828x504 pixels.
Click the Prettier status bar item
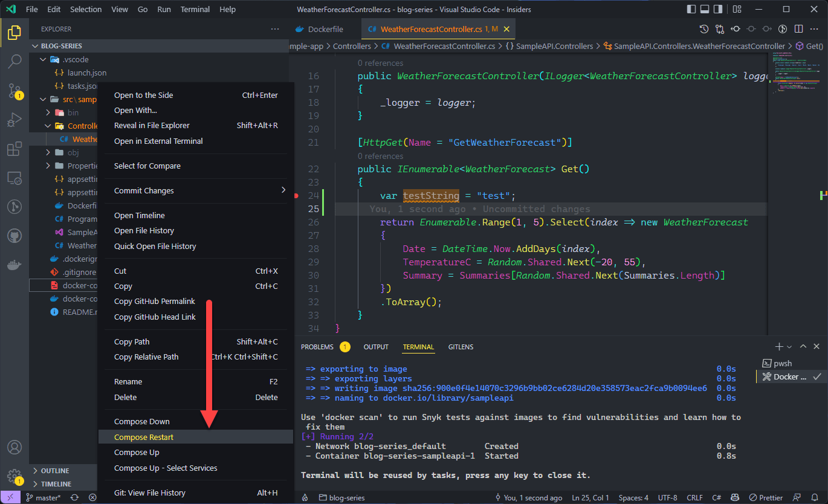click(x=765, y=498)
